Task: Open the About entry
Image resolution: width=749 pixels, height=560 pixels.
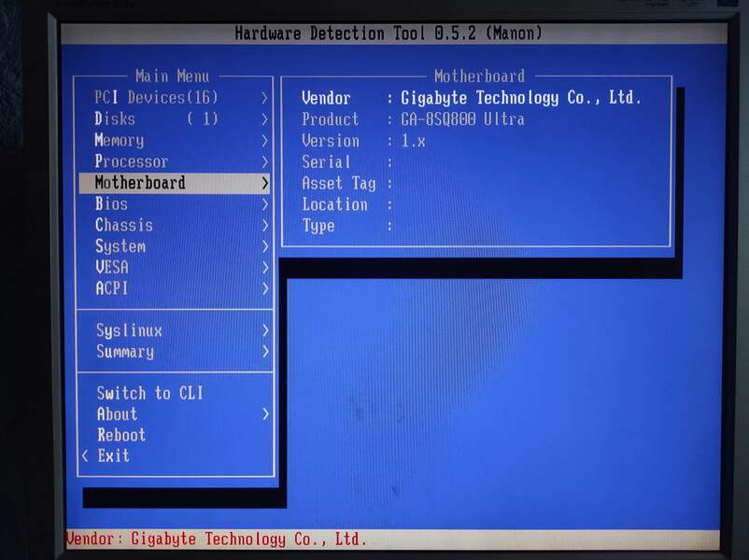Action: (175, 413)
